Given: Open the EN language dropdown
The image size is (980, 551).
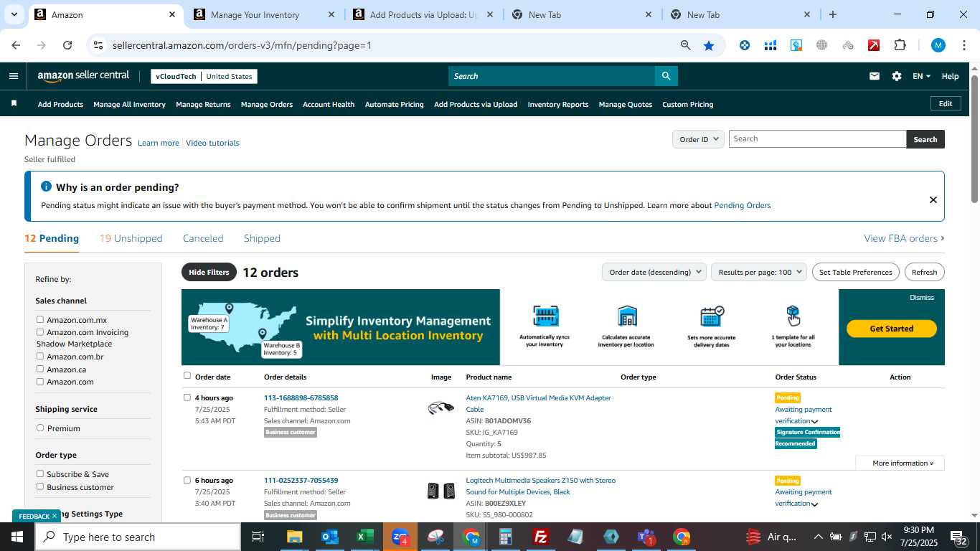Looking at the screenshot, I should click(921, 76).
